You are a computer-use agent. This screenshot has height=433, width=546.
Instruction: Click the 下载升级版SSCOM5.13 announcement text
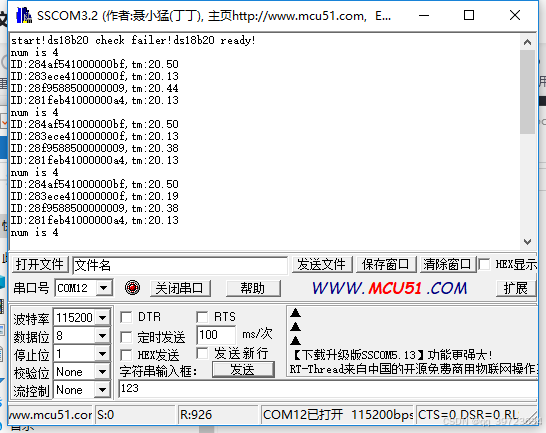point(391,355)
